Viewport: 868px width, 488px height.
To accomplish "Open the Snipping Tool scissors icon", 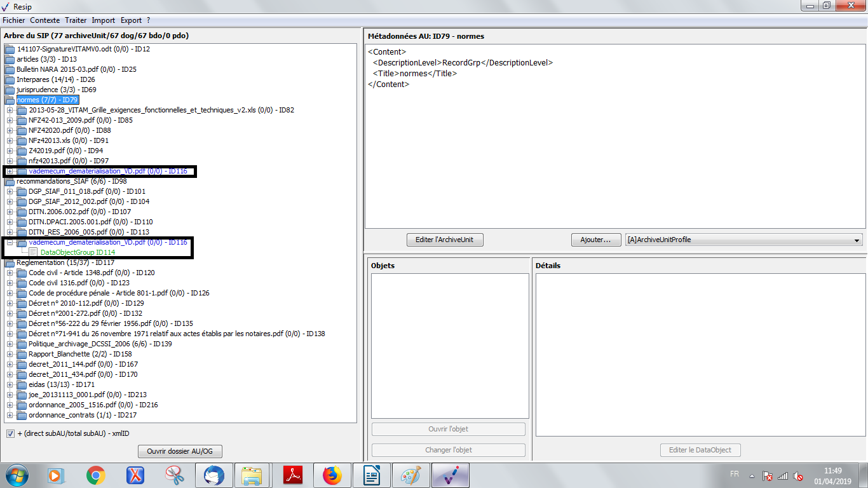I will coord(174,475).
